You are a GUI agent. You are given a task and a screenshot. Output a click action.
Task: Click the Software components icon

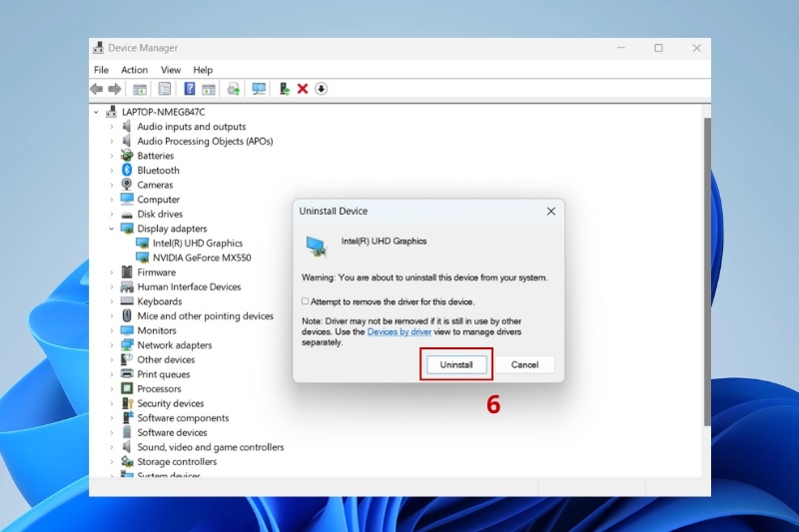point(127,417)
